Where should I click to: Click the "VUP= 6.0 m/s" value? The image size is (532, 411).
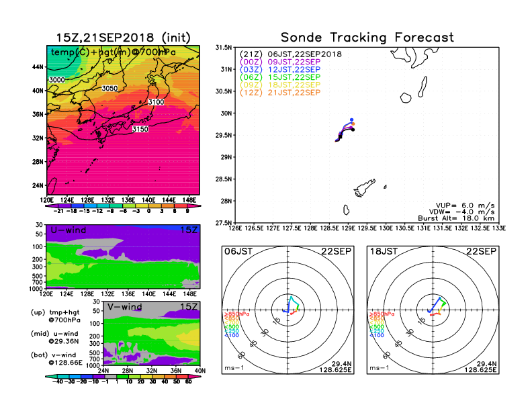(465, 205)
